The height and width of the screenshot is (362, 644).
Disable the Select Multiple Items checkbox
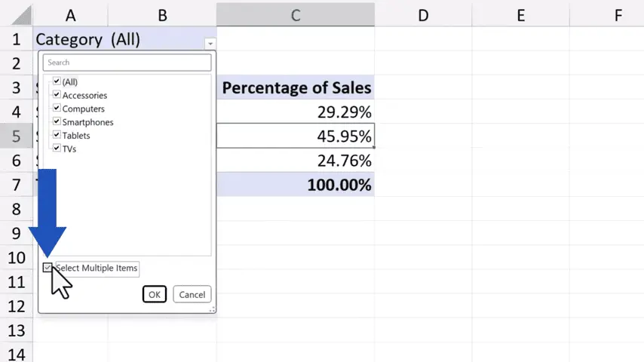pyautogui.click(x=48, y=268)
